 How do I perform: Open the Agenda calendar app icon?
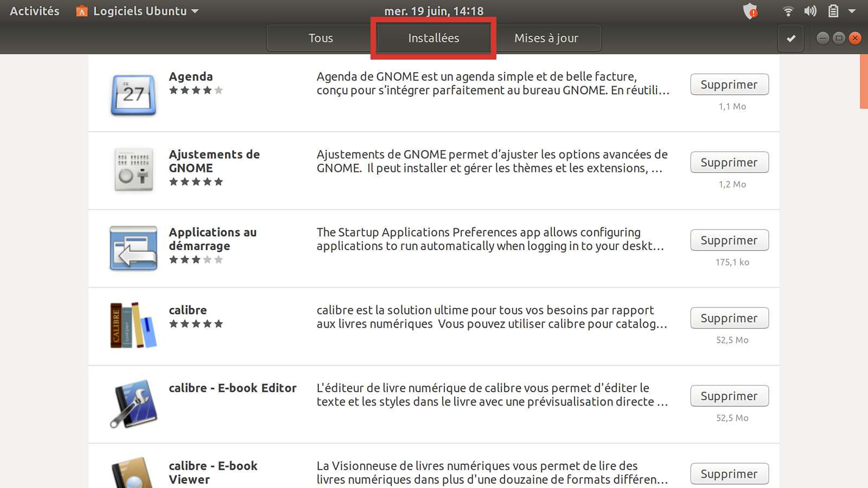(133, 94)
